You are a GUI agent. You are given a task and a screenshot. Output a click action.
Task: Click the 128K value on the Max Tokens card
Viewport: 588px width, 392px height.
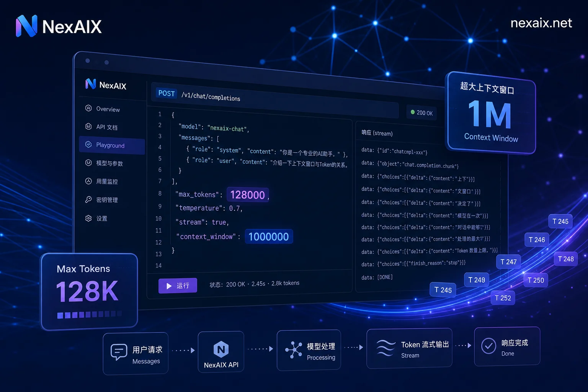pyautogui.click(x=87, y=292)
